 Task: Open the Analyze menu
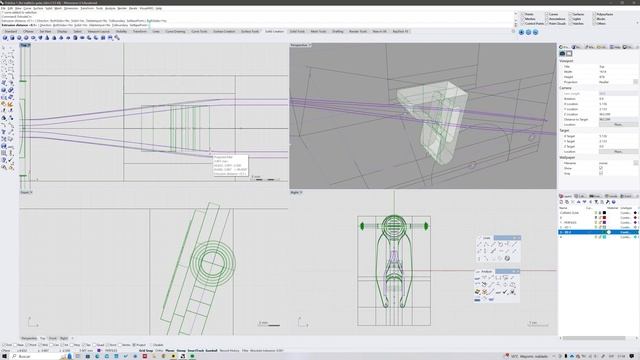110,8
